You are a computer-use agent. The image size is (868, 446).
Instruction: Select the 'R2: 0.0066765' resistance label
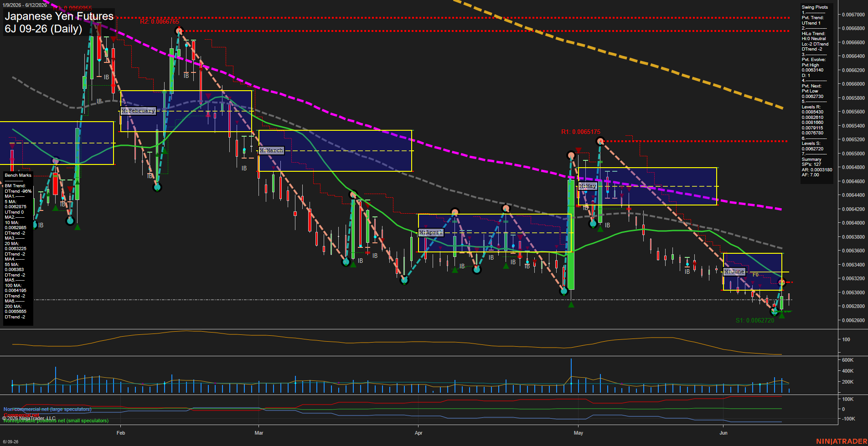[160, 22]
